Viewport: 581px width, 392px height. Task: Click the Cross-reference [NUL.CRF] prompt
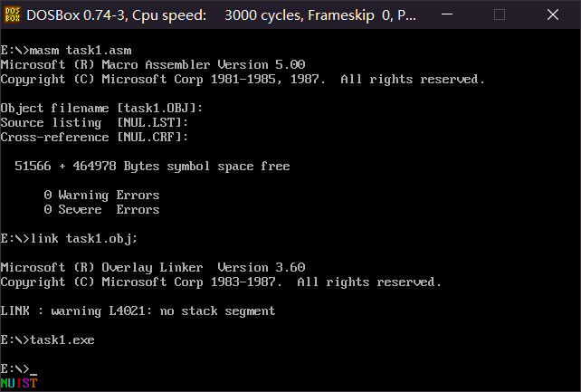pos(94,137)
